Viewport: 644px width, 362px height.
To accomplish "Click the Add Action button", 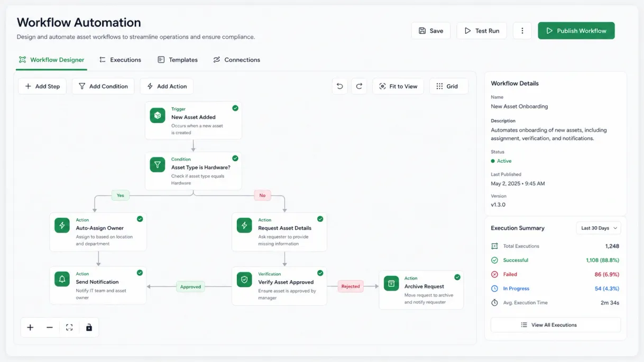I will click(x=167, y=86).
